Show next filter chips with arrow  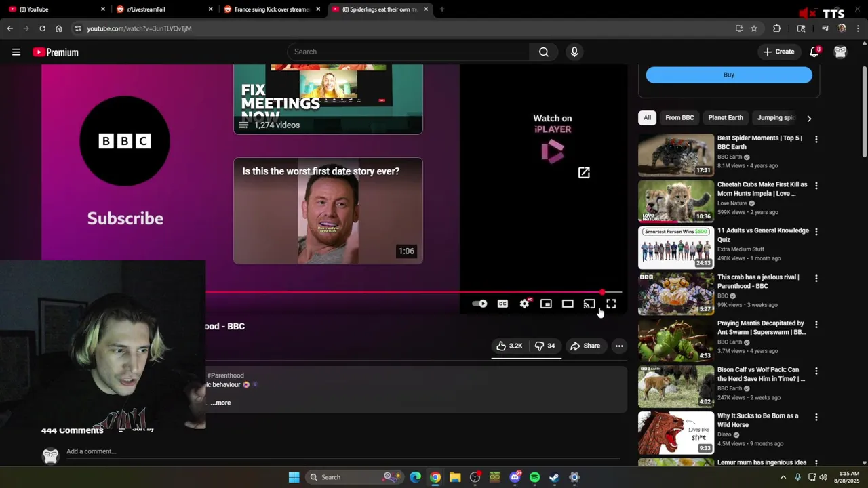808,118
